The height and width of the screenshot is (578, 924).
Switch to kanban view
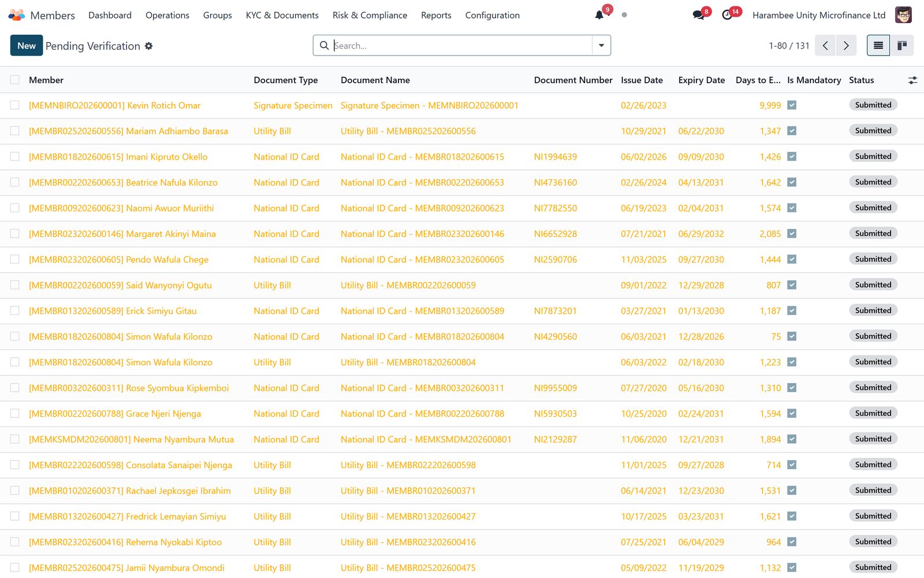pos(901,46)
